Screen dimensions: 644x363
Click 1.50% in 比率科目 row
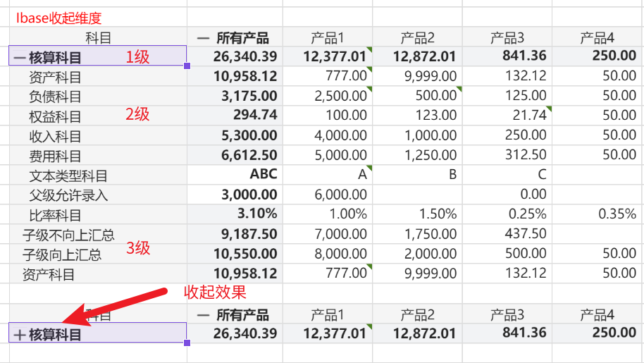tap(438, 214)
